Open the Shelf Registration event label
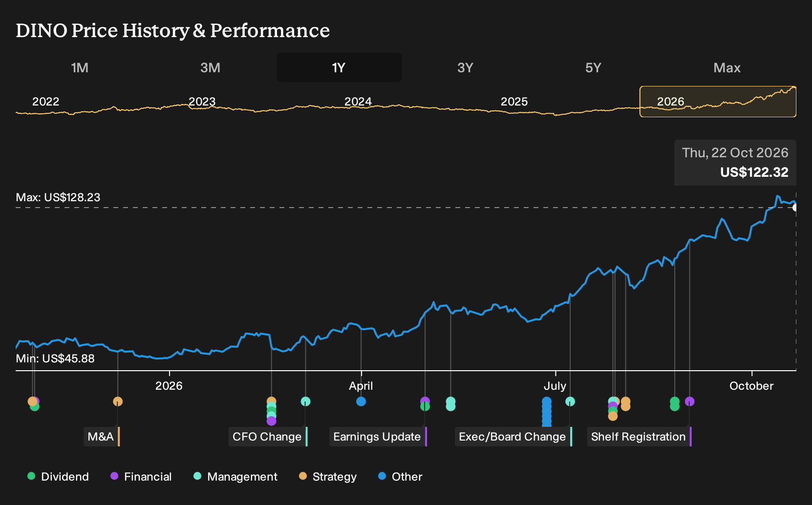Screen dimensions: 812x505 click(640, 437)
